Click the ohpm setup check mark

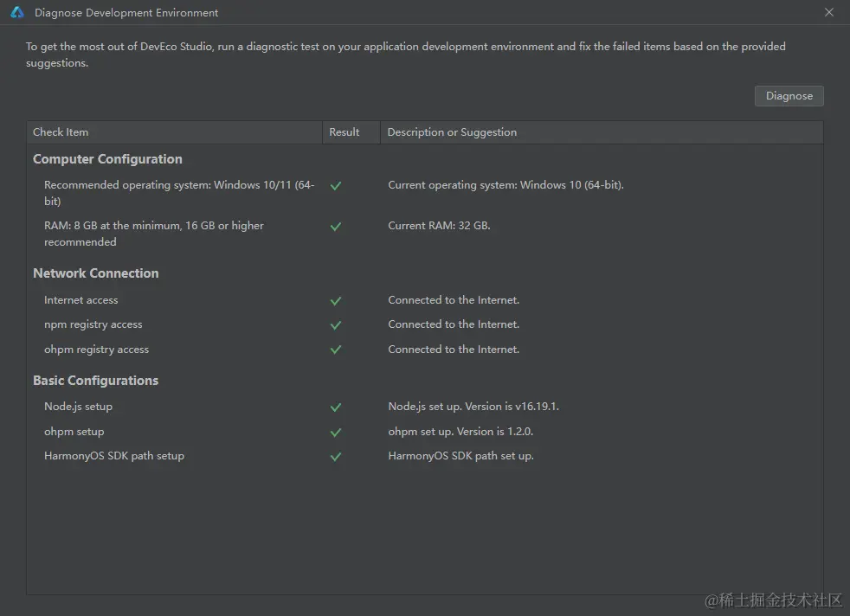336,433
